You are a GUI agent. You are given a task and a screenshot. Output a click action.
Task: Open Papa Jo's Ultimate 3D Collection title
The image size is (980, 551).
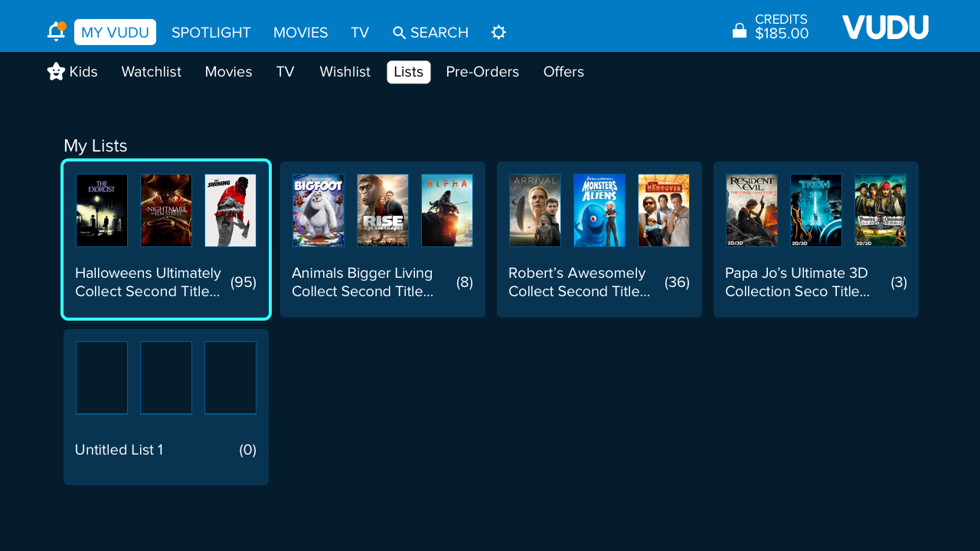click(798, 282)
